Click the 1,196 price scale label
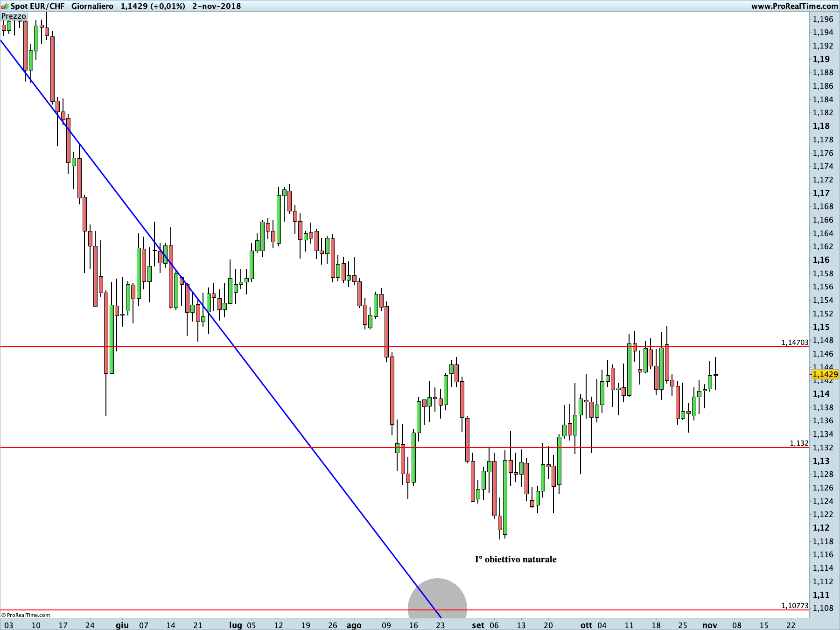 pyautogui.click(x=823, y=19)
